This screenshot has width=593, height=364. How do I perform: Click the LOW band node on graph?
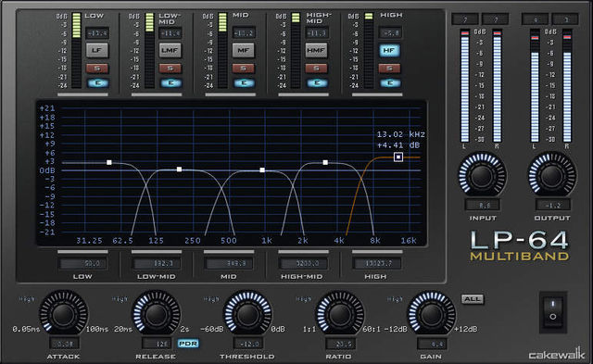click(109, 162)
